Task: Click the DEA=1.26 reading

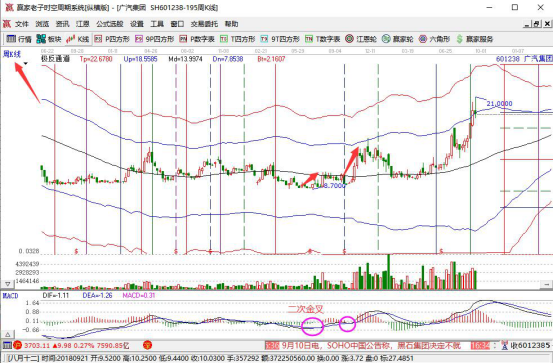Action: pyautogui.click(x=97, y=296)
